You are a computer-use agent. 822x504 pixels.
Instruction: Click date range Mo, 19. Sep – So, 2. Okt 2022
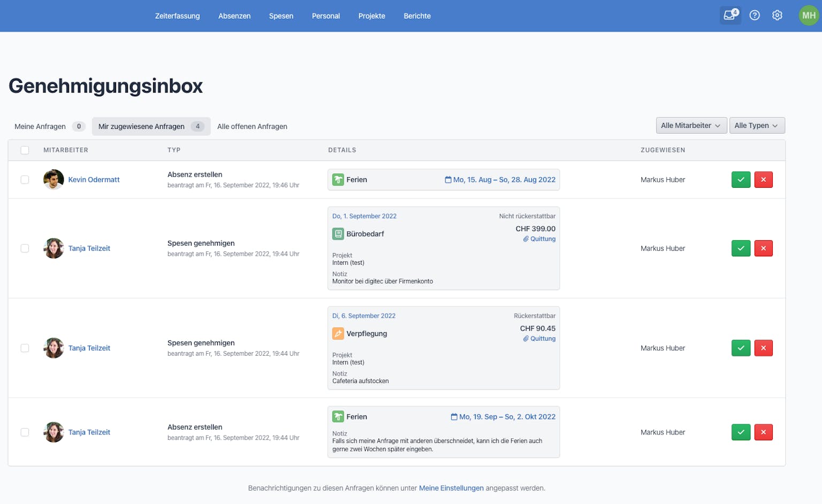pos(503,417)
